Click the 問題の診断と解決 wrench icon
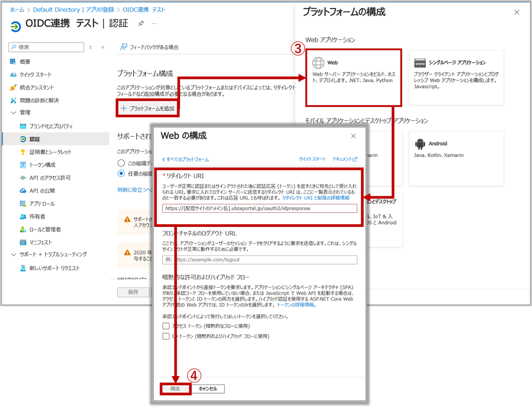 [x=13, y=100]
